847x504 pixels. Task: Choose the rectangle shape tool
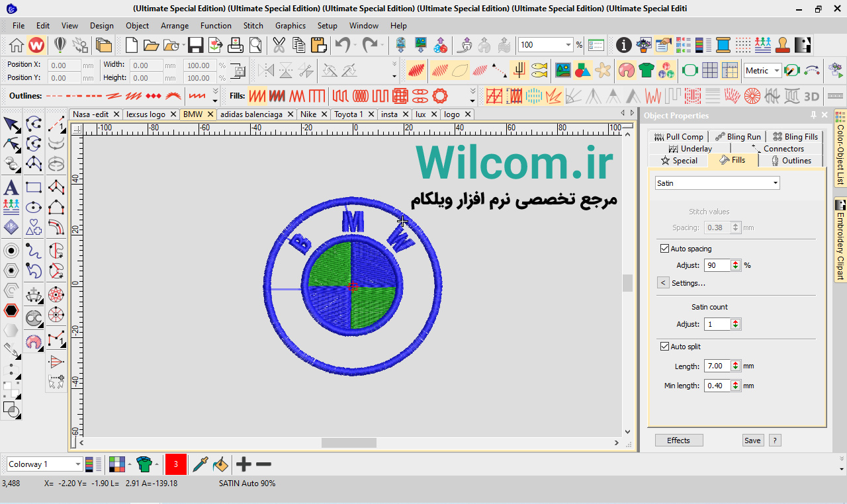pyautogui.click(x=34, y=187)
